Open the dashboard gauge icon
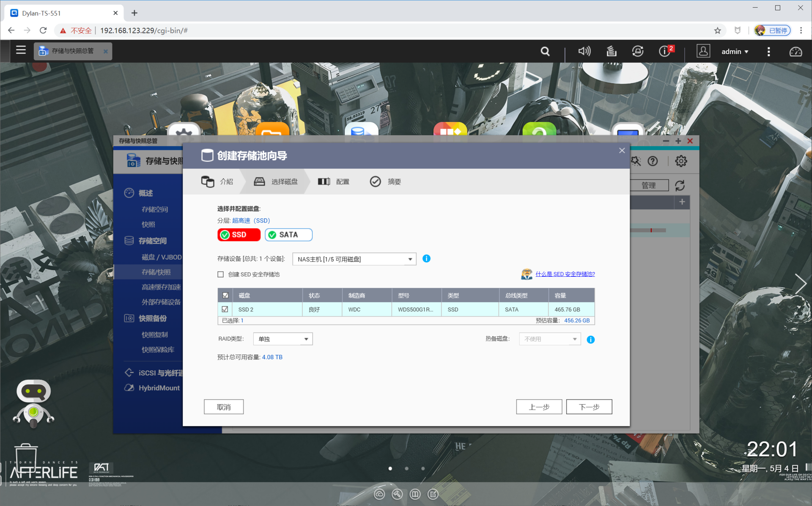 [x=796, y=52]
